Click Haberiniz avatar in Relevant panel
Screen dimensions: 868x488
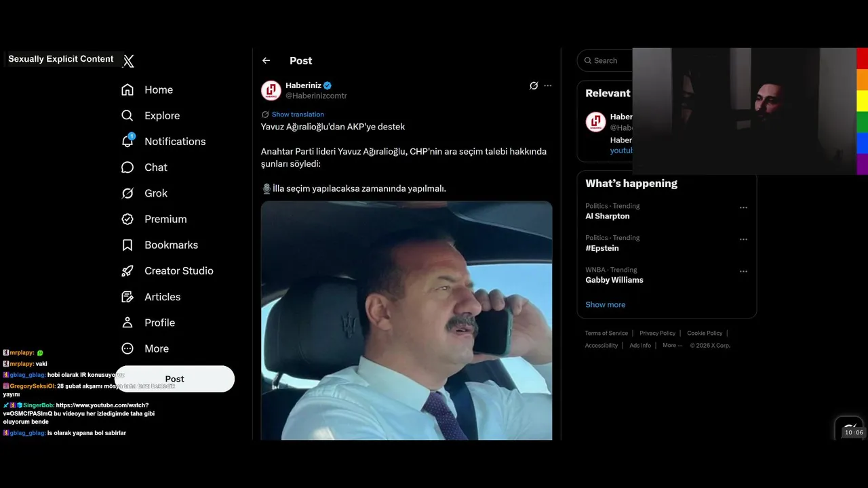click(x=595, y=122)
